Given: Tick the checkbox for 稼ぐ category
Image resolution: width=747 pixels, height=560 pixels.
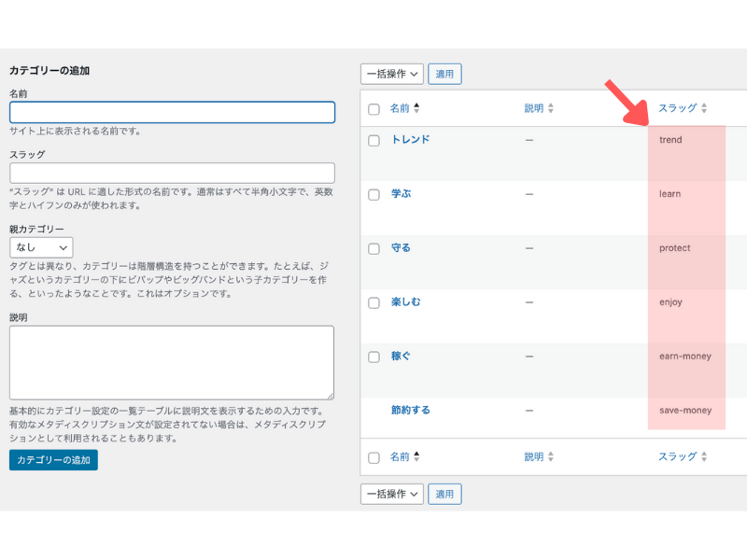Looking at the screenshot, I should tap(374, 357).
